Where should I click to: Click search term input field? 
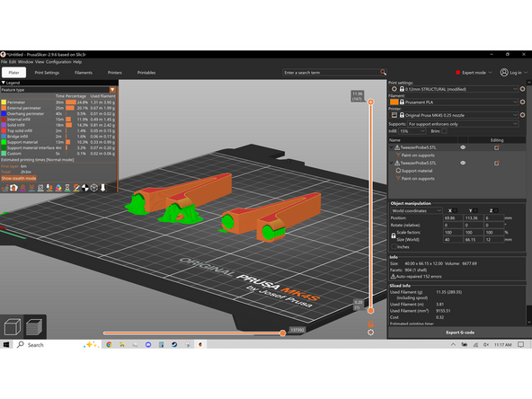(x=332, y=72)
